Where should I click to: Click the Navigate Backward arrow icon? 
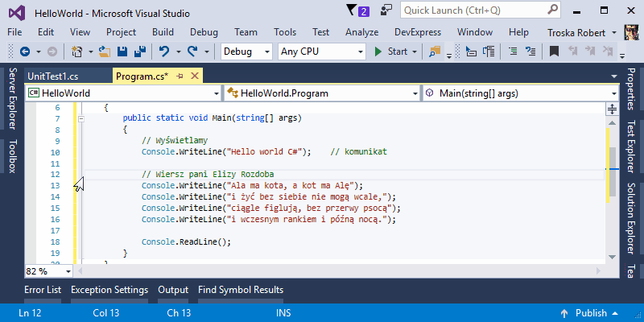25,52
